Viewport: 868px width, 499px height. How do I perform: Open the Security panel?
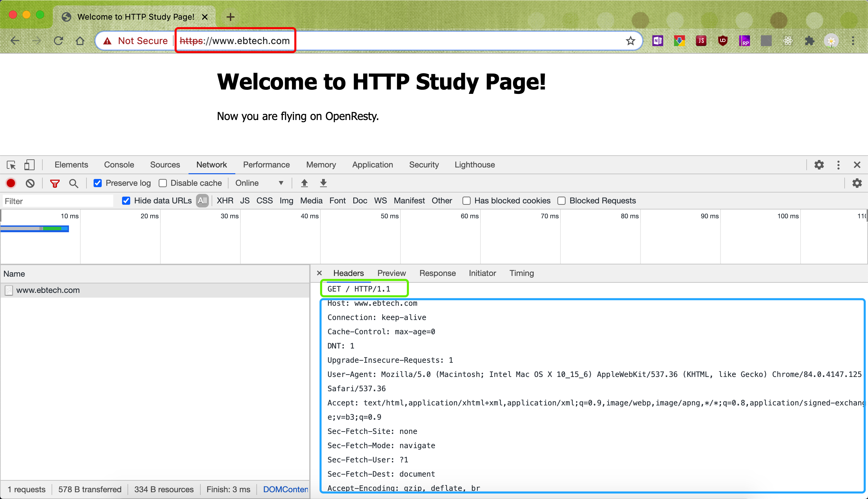(x=424, y=165)
